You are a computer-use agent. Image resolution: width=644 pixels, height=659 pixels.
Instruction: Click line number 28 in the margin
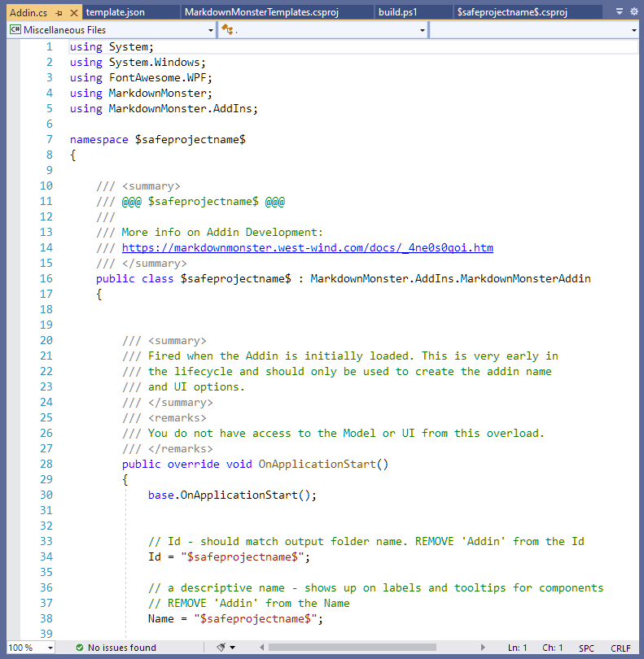point(46,464)
